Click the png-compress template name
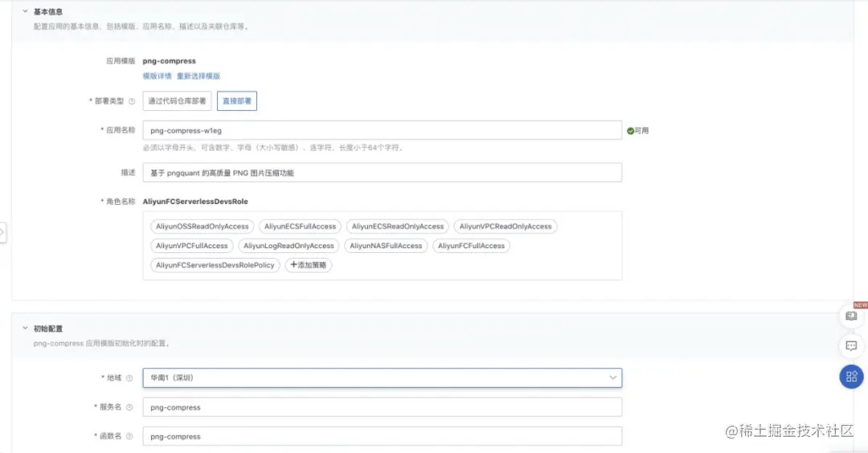This screenshot has height=453, width=868. coord(170,61)
